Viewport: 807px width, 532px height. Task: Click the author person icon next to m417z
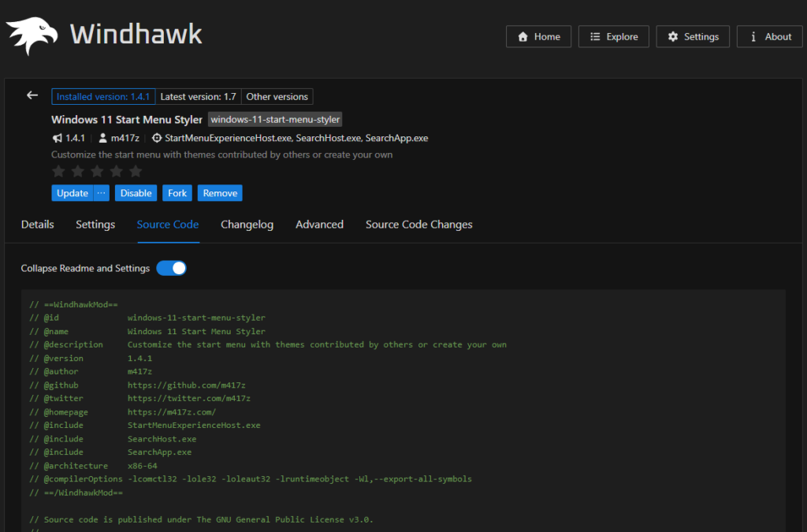click(103, 138)
